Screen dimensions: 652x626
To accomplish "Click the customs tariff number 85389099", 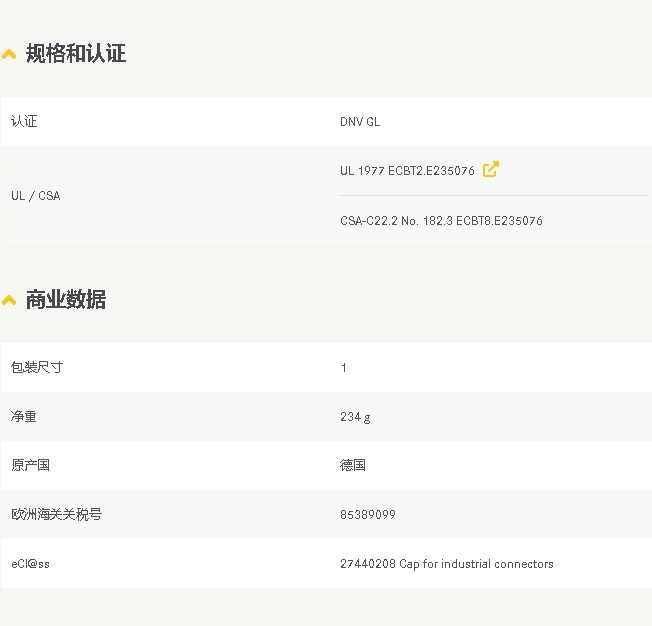I will [x=368, y=515].
